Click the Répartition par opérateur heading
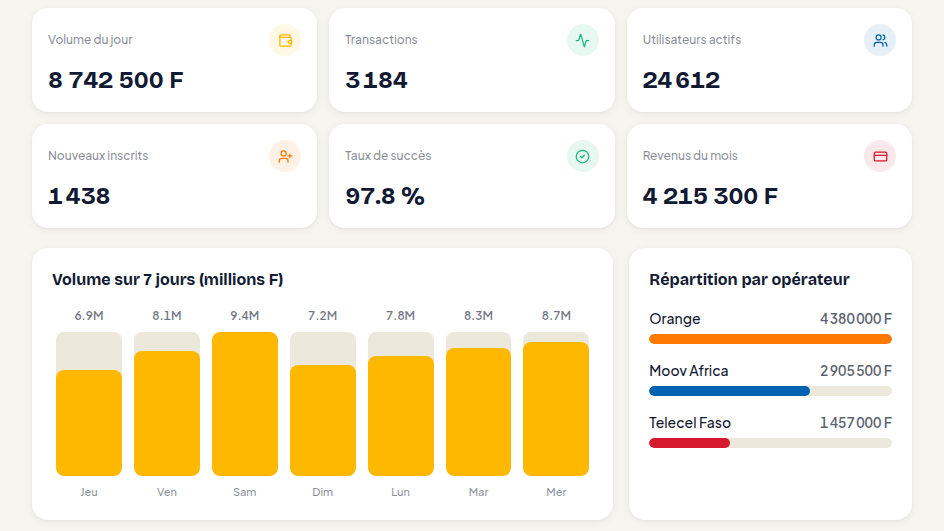This screenshot has width=944, height=531. tap(749, 280)
